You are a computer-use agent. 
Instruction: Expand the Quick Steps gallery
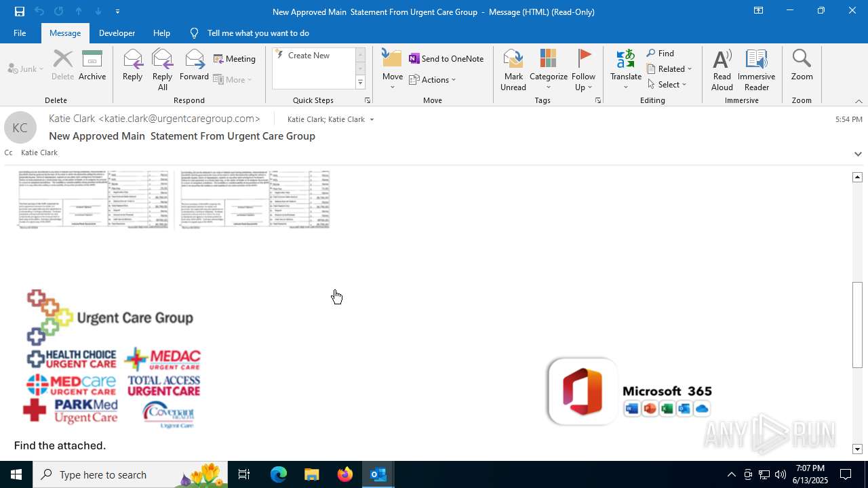(360, 83)
